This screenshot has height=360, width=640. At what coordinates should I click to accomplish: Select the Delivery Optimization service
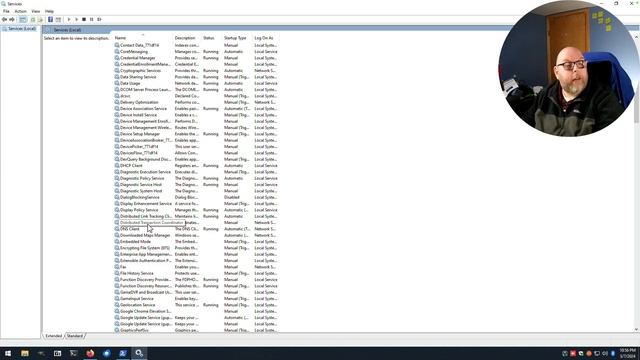coord(196,102)
